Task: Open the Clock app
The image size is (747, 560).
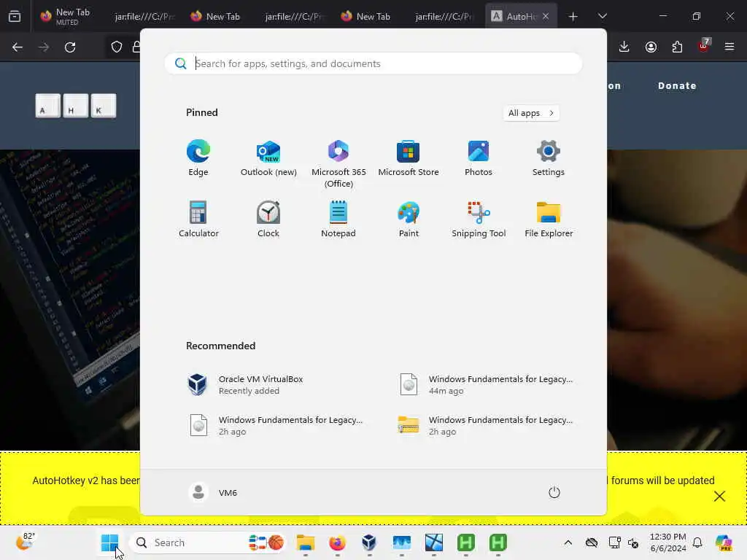Action: pyautogui.click(x=268, y=219)
